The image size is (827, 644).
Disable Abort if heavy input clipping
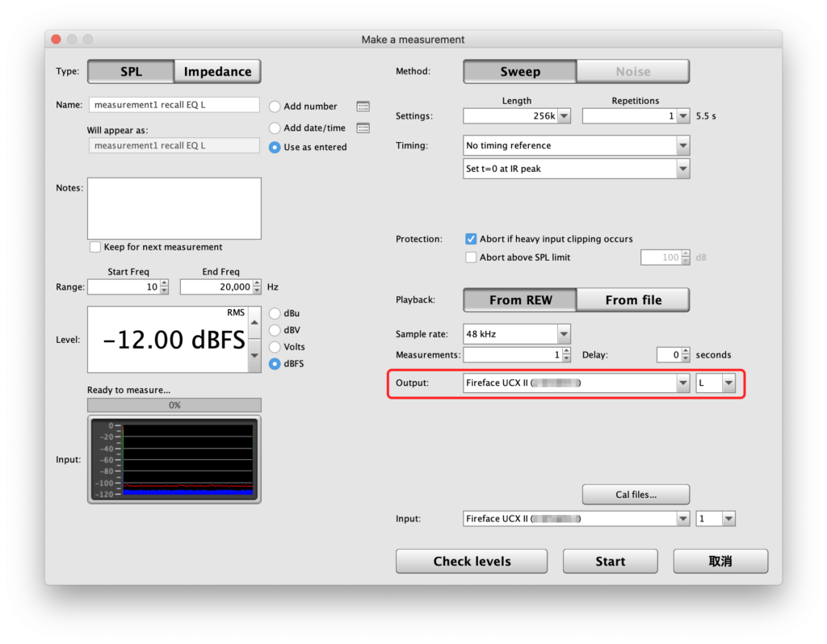(x=472, y=239)
